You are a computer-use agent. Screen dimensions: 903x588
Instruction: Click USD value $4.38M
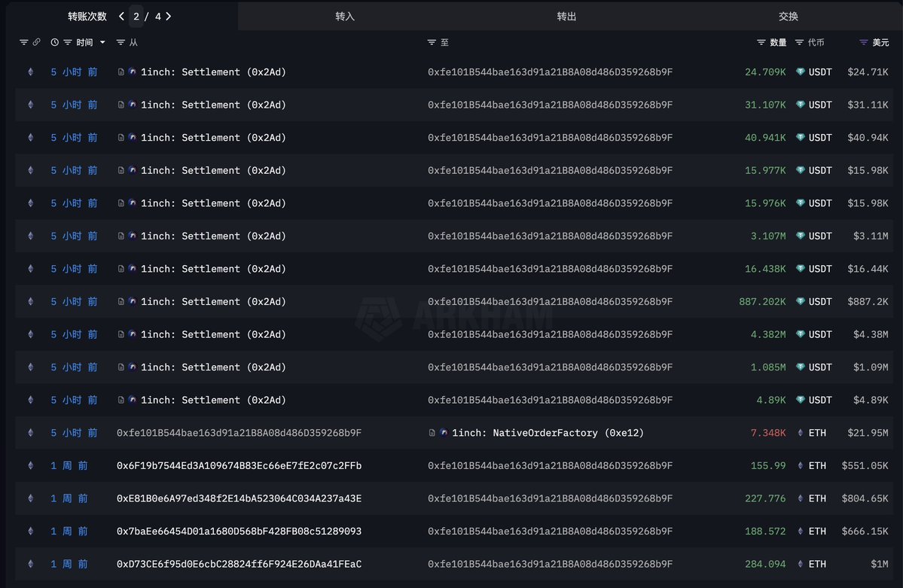coord(870,334)
